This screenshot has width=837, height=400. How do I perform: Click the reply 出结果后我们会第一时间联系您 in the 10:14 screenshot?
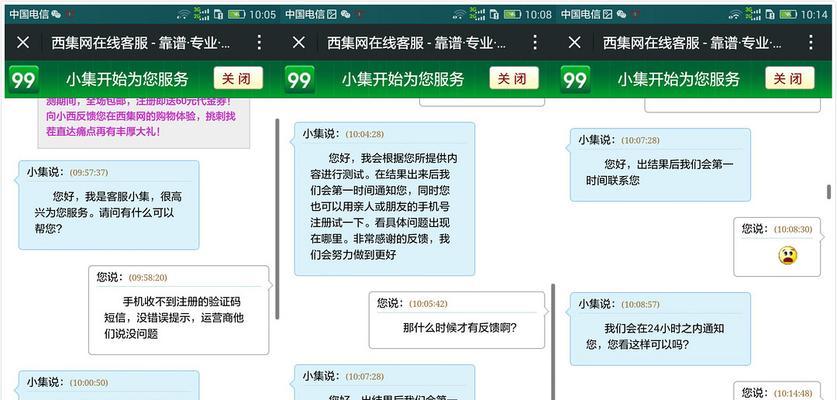660,172
